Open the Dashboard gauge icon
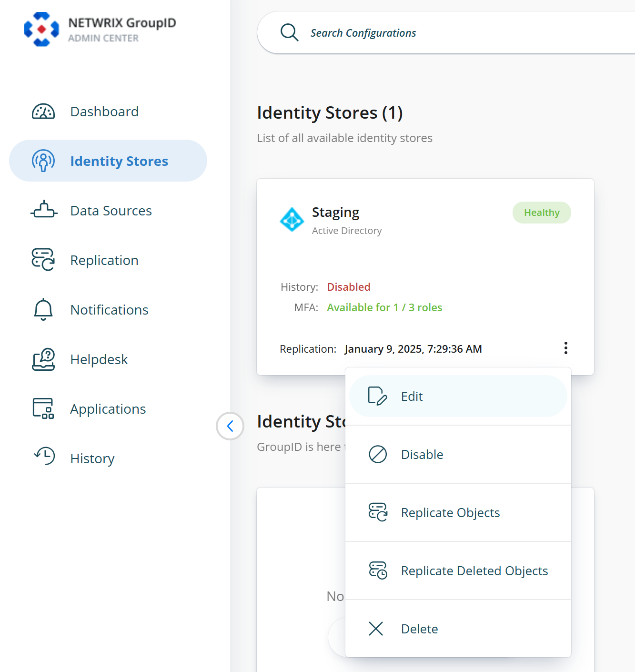Screen dimensions: 635x672 click(x=43, y=112)
